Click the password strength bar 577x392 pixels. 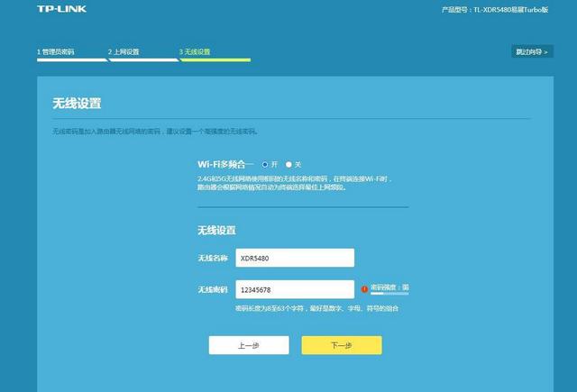click(389, 294)
